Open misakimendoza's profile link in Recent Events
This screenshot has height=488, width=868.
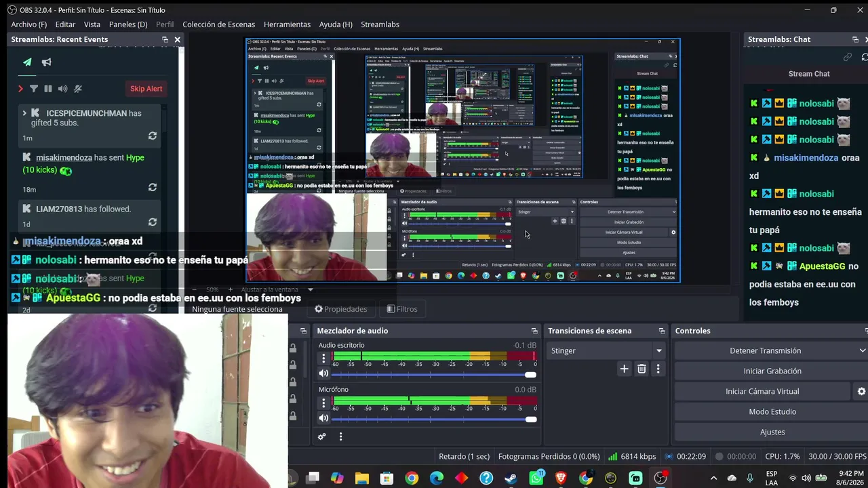point(64,157)
